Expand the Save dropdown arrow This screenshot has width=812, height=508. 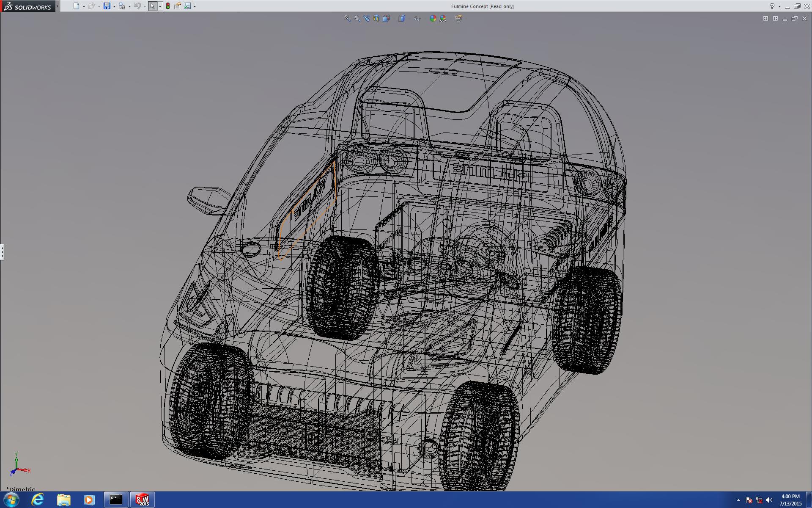[114, 6]
